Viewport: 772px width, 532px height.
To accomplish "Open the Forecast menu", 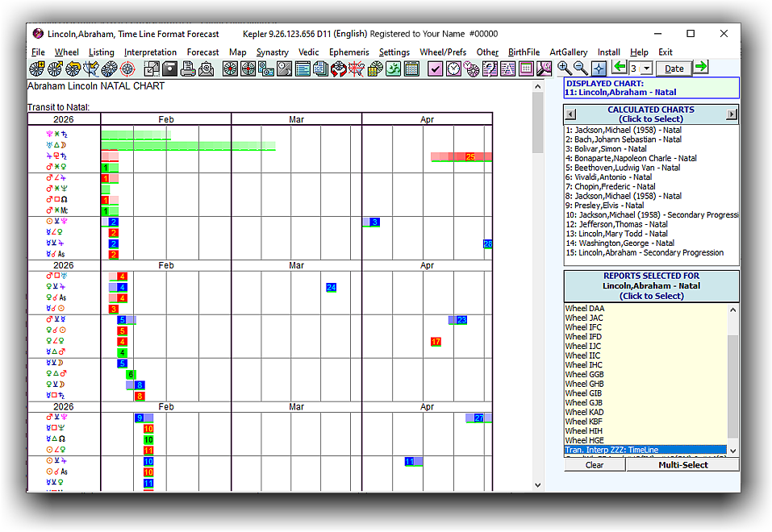I will coord(202,52).
